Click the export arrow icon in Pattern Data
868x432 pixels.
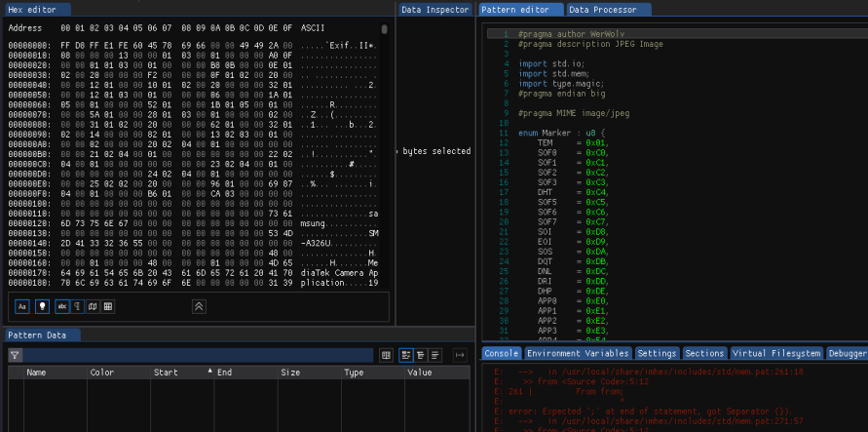(x=460, y=356)
